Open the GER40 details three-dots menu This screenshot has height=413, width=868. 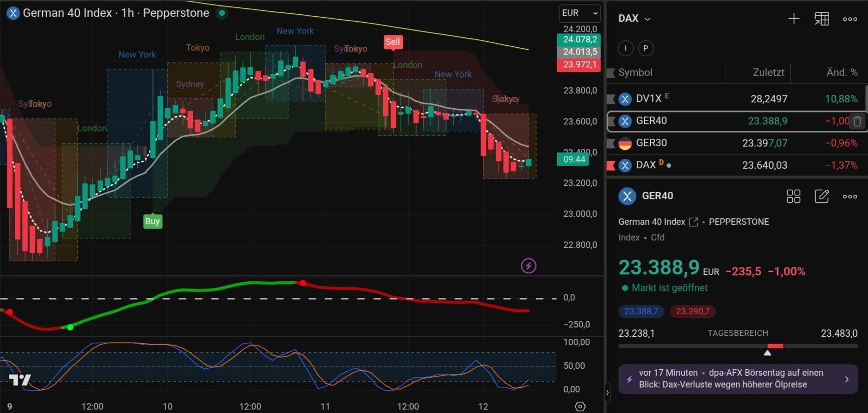[x=849, y=196]
